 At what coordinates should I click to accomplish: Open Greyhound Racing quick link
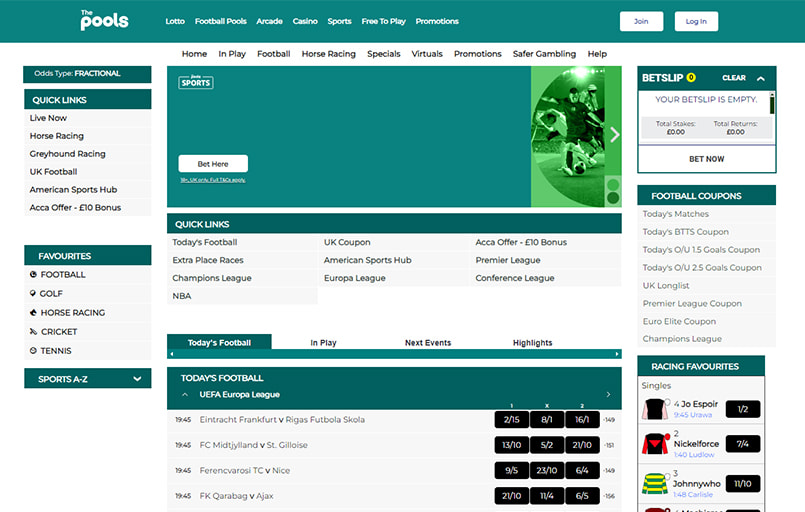(x=87, y=154)
